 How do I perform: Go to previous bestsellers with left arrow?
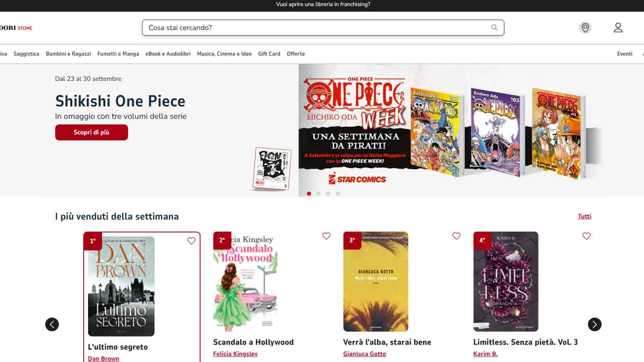coord(52,324)
